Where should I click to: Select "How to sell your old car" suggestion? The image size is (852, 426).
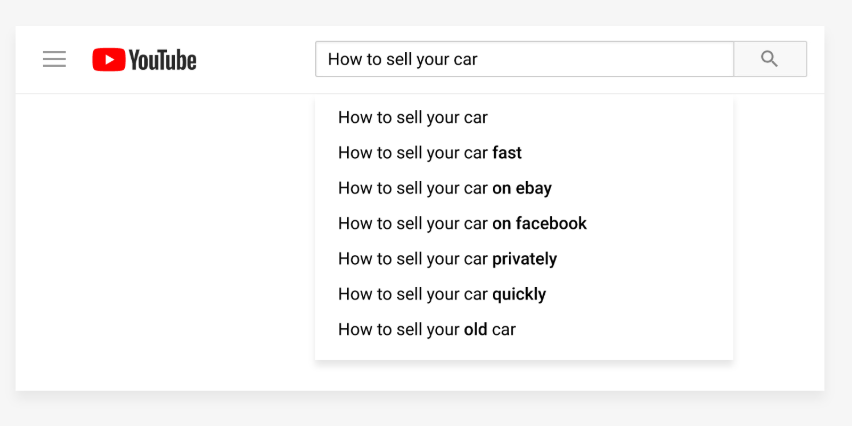tap(427, 329)
